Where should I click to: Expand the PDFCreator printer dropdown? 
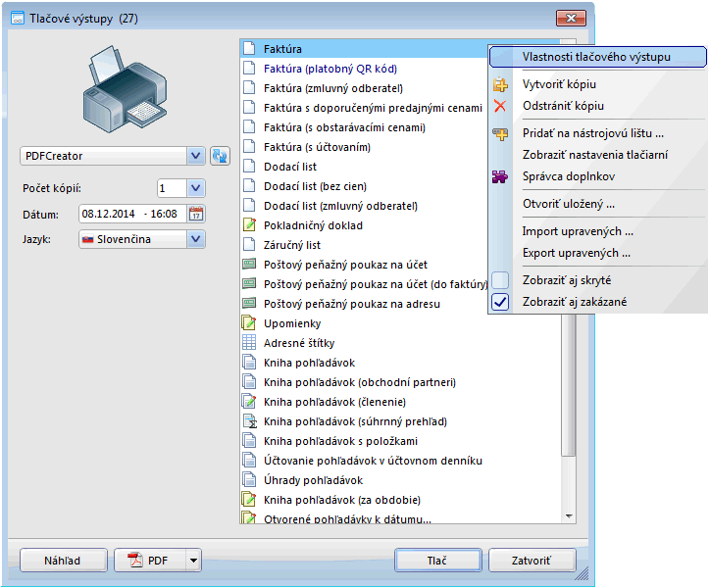[195, 156]
